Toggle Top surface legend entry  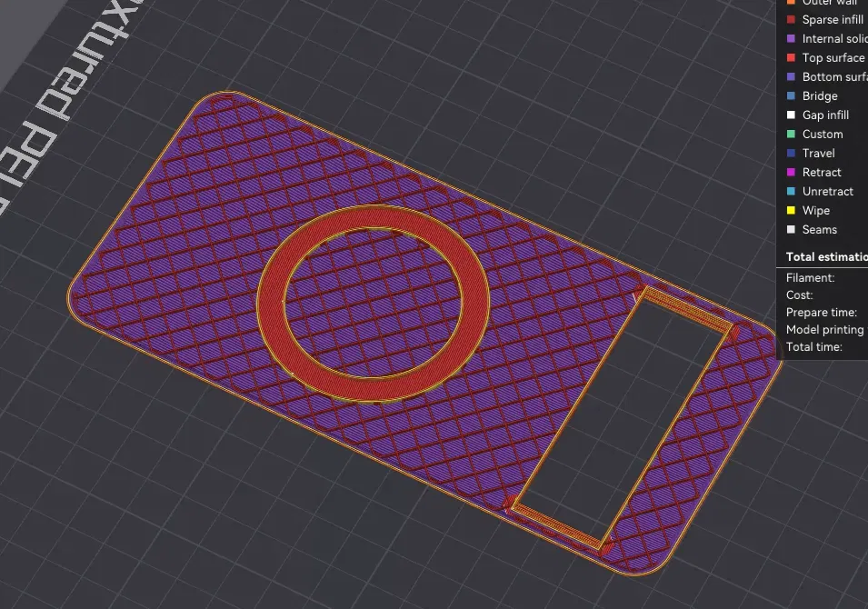pos(827,57)
